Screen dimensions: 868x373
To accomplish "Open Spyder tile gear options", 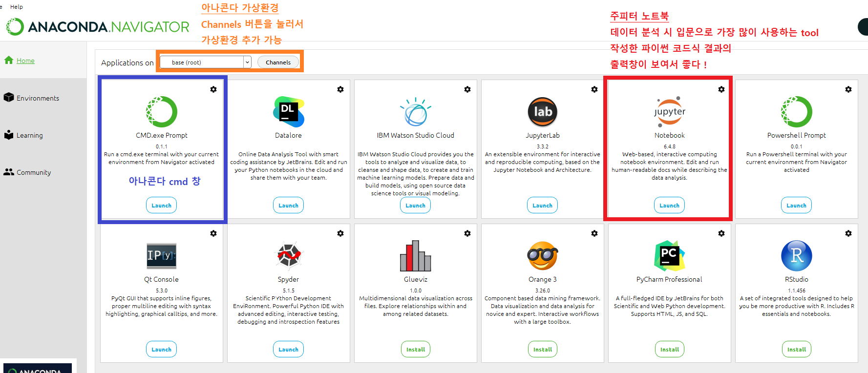I will point(340,233).
